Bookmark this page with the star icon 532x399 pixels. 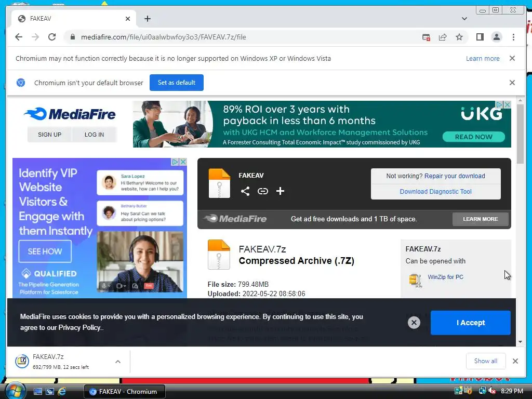point(459,37)
